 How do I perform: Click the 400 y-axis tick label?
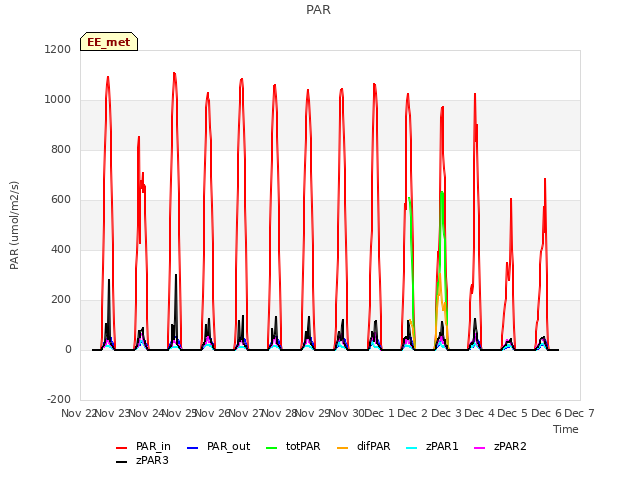(x=61, y=250)
